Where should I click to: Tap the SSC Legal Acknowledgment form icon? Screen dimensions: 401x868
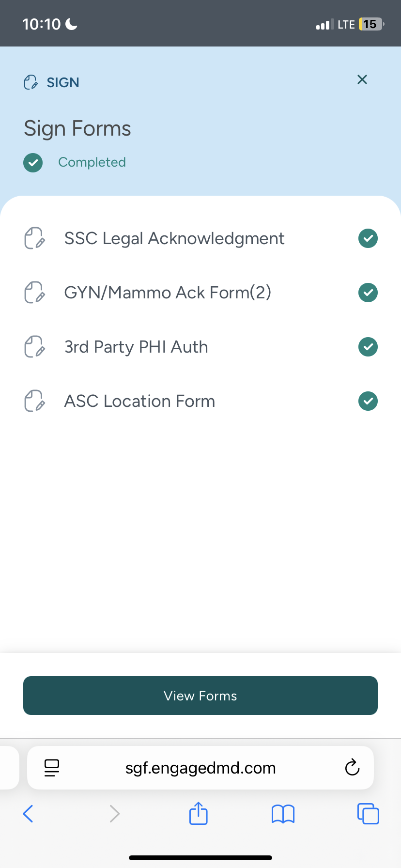[34, 238]
